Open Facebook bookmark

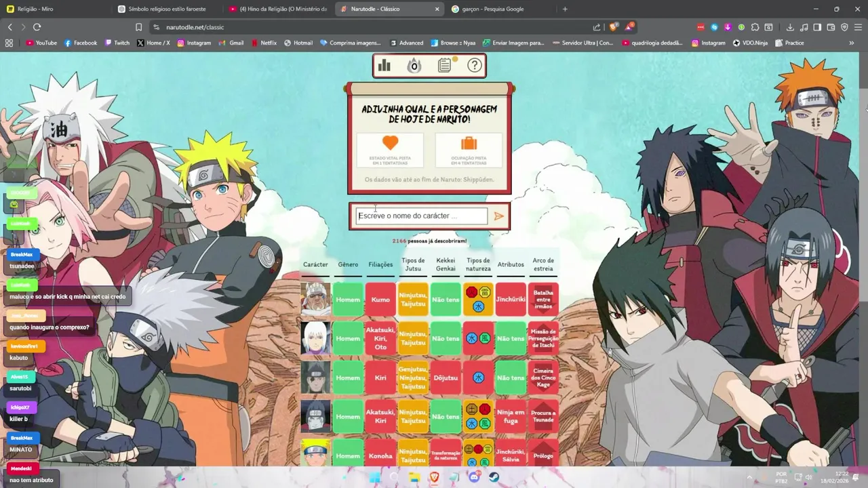pyautogui.click(x=81, y=43)
